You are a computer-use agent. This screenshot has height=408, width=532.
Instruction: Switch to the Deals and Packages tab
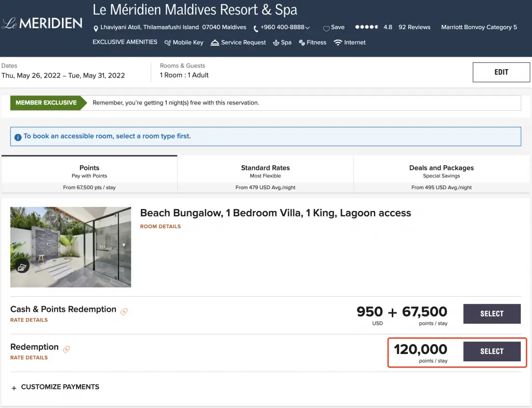[x=441, y=174]
